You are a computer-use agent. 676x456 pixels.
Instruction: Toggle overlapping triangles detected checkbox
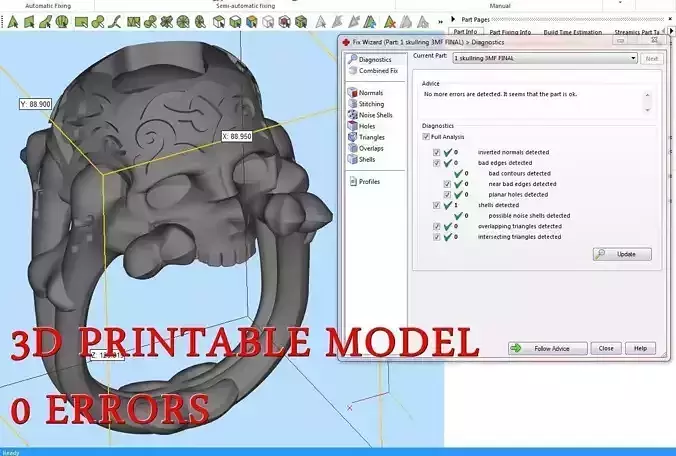click(x=436, y=226)
